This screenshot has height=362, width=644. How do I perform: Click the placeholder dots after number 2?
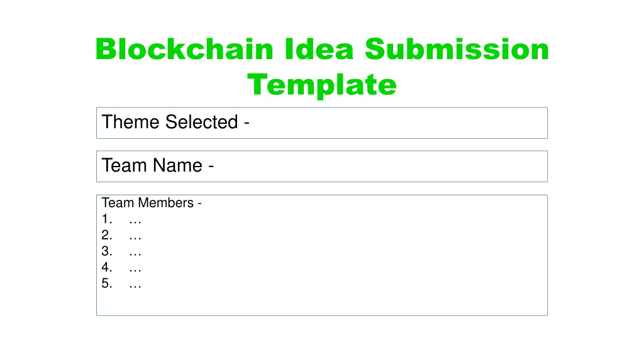(x=135, y=236)
